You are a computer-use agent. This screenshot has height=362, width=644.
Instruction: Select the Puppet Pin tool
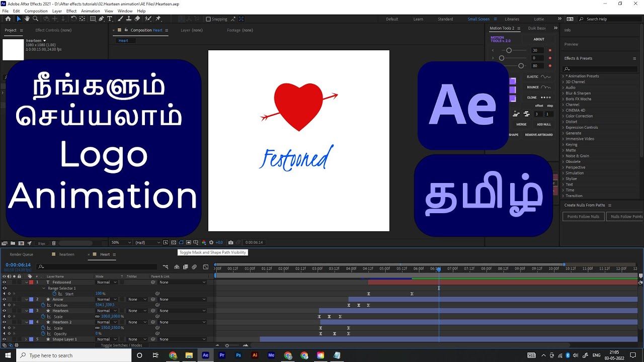pyautogui.click(x=158, y=19)
